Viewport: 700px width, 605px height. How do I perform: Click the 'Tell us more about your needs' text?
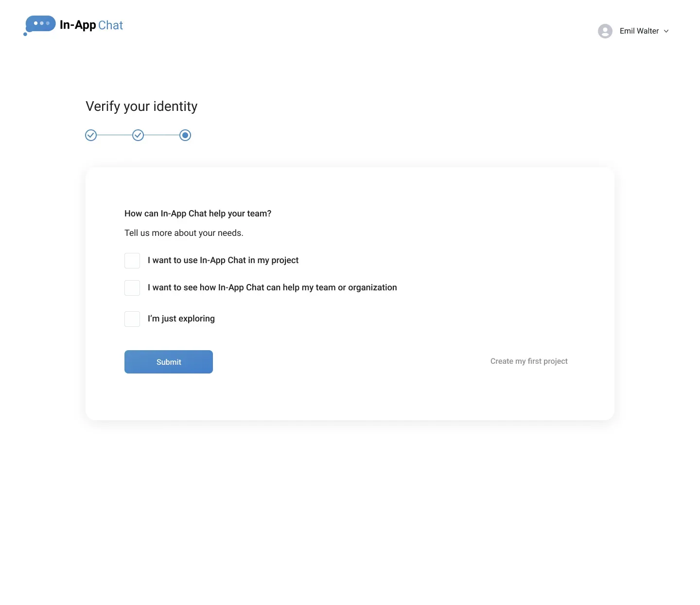pyautogui.click(x=184, y=233)
